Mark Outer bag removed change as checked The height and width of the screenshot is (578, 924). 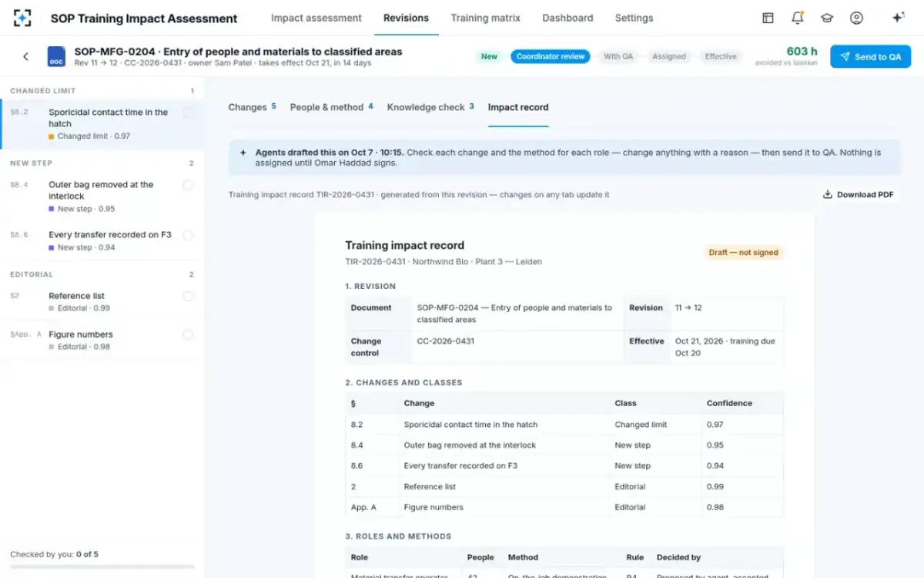tap(188, 185)
